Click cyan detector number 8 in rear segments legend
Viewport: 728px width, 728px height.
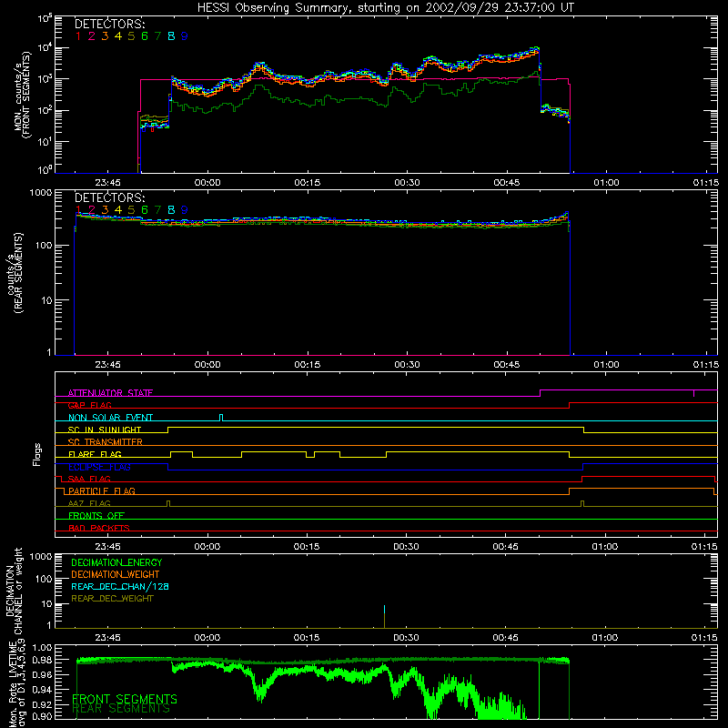pos(171,210)
